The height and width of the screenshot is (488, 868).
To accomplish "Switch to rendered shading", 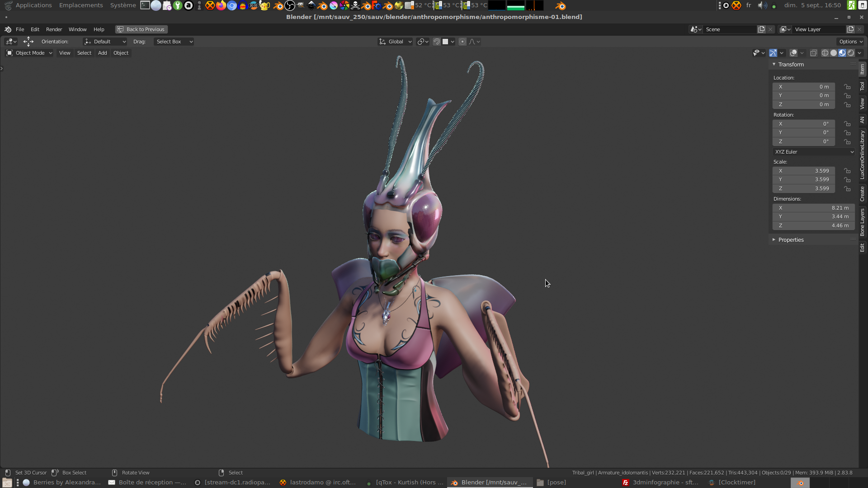I will pyautogui.click(x=851, y=53).
